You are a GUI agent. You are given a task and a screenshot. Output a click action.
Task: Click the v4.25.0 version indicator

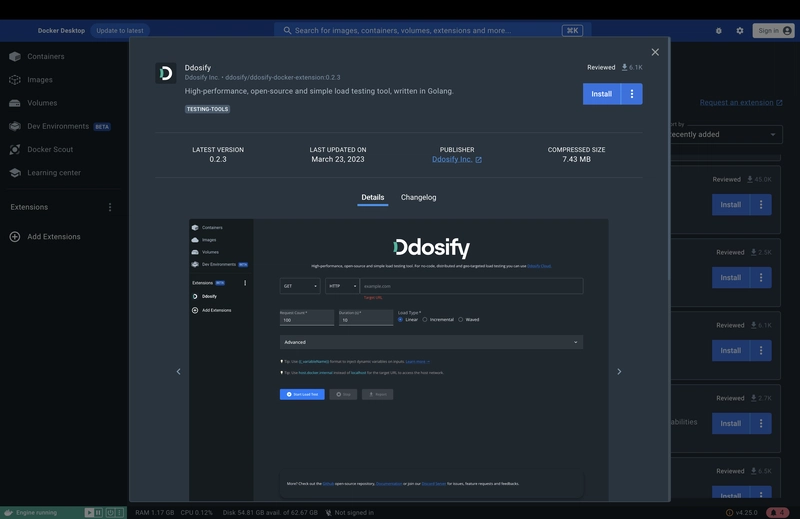tap(741, 512)
